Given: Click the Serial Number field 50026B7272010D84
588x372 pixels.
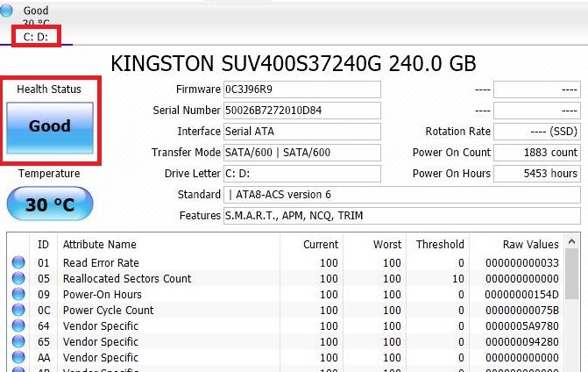Looking at the screenshot, I should point(301,111).
